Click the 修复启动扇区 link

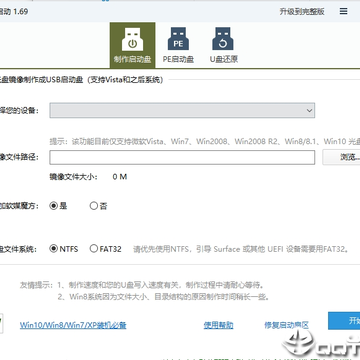coord(286,325)
